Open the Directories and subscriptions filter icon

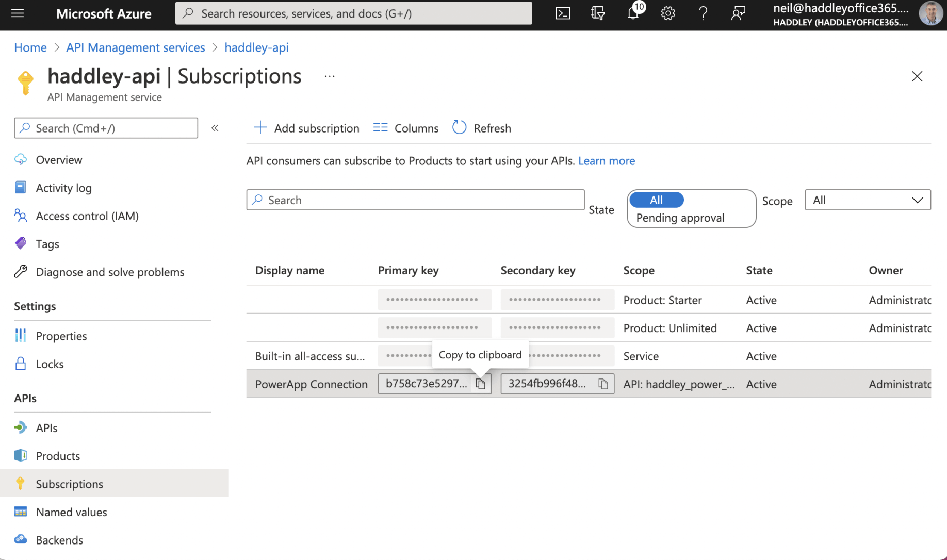tap(598, 13)
